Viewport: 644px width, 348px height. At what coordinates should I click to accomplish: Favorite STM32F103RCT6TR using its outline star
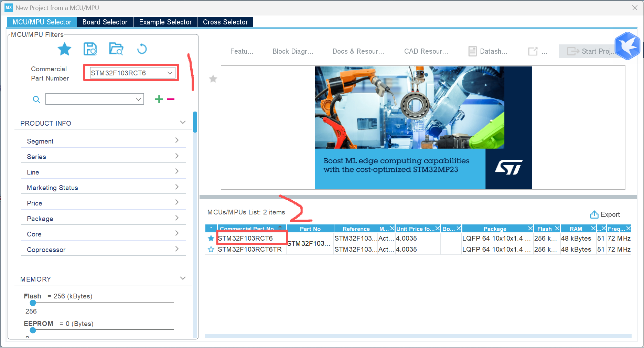point(211,249)
